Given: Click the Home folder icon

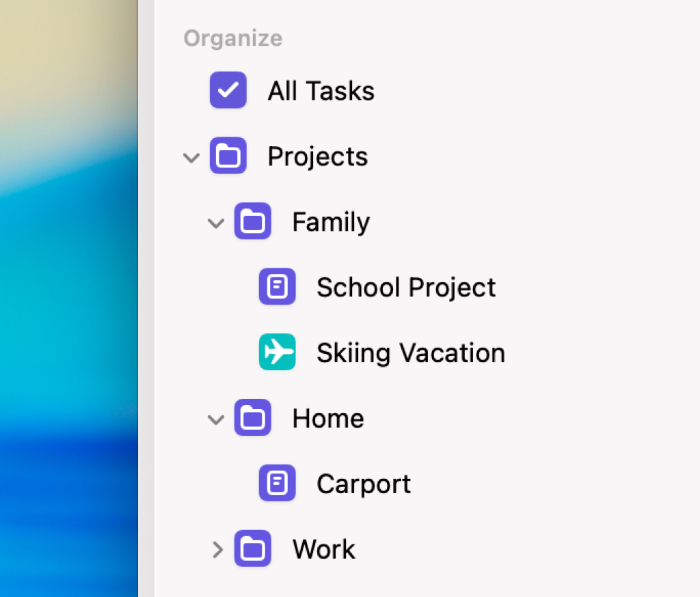Looking at the screenshot, I should (x=252, y=418).
